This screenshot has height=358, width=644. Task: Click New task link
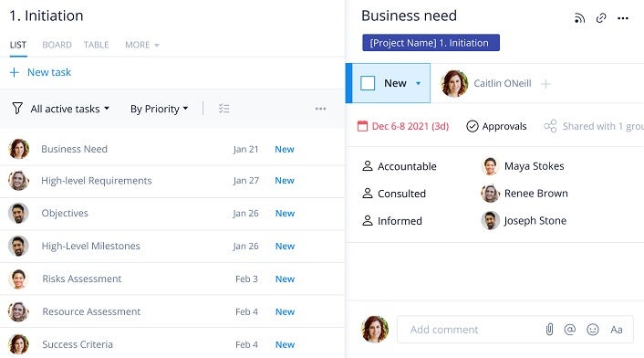[x=49, y=72]
